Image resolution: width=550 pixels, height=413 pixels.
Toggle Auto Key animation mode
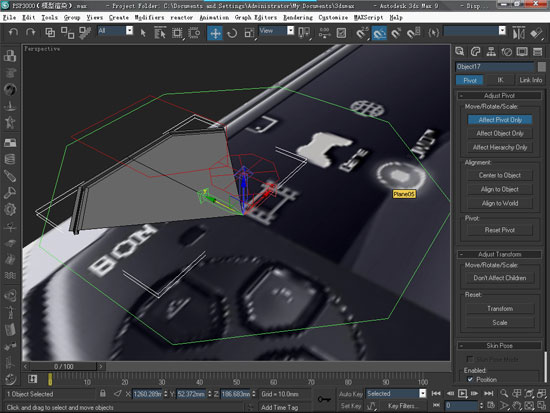click(x=350, y=394)
